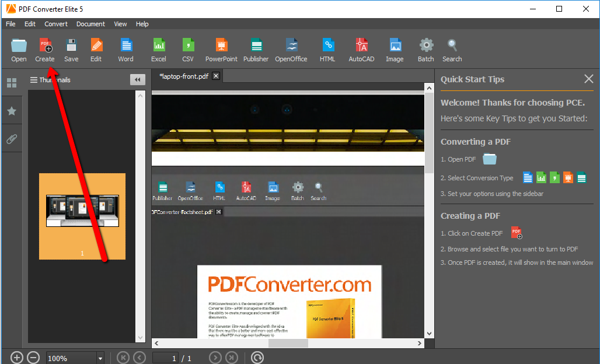Show the thumbnails grid sidebar panel
Image resolution: width=600 pixels, height=364 pixels.
point(12,83)
